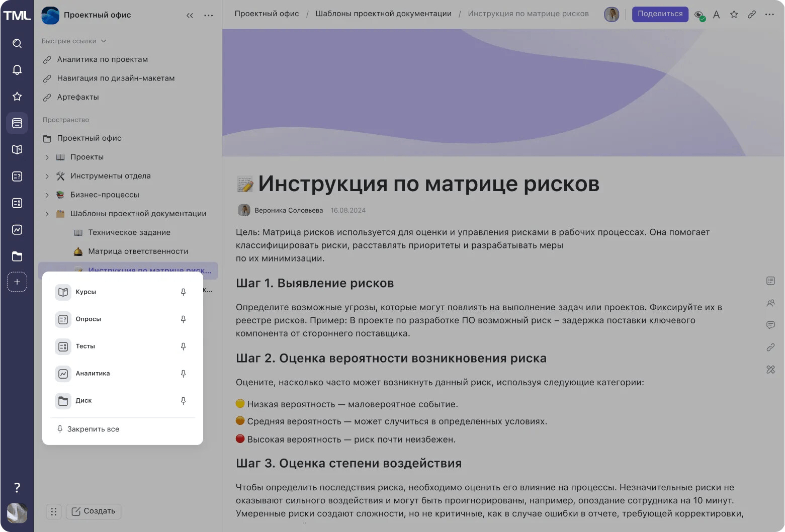Click the Поделиться button
Screen dimensions: 785x532
[660, 14]
